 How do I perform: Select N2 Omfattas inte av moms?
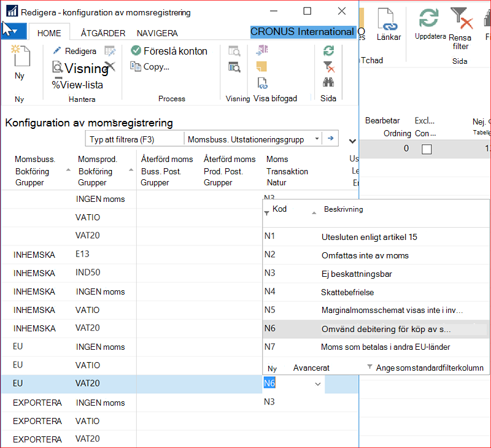[376, 255]
